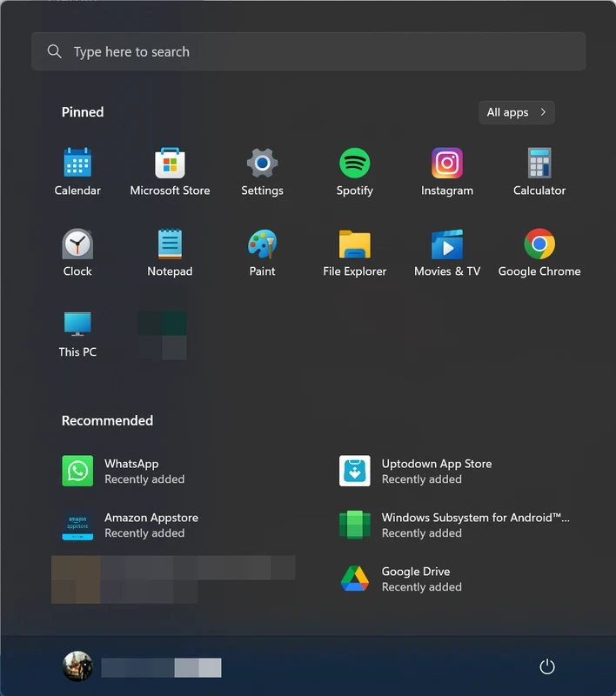
Task: Open File Explorer pinned icon
Action: point(354,244)
